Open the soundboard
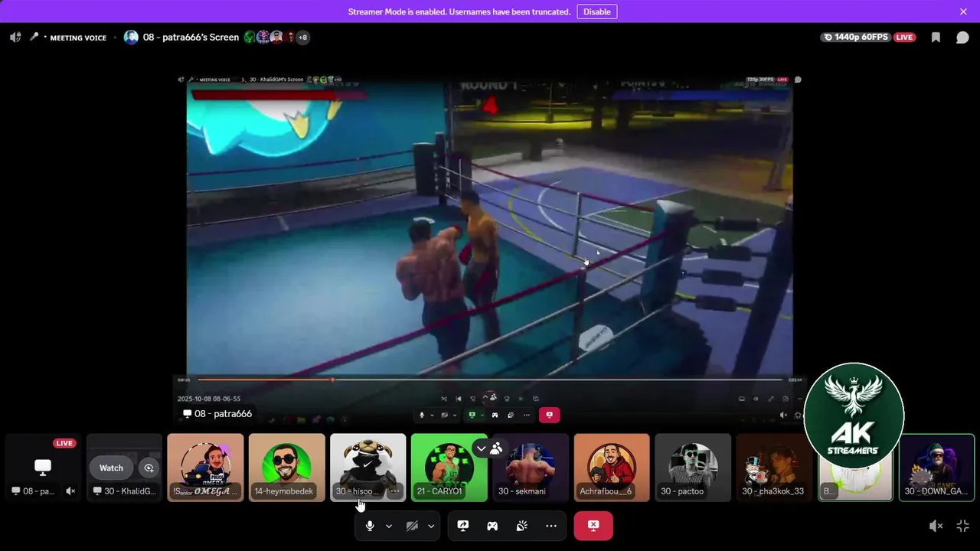The height and width of the screenshot is (551, 980). click(x=522, y=526)
